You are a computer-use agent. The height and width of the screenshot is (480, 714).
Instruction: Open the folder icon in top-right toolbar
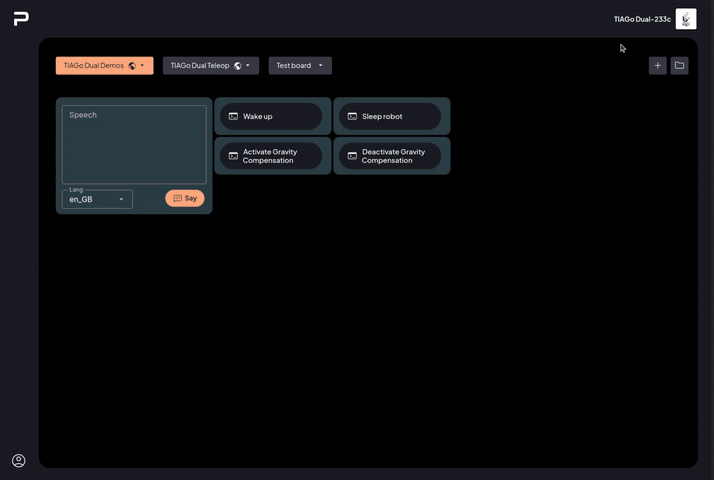tap(679, 66)
